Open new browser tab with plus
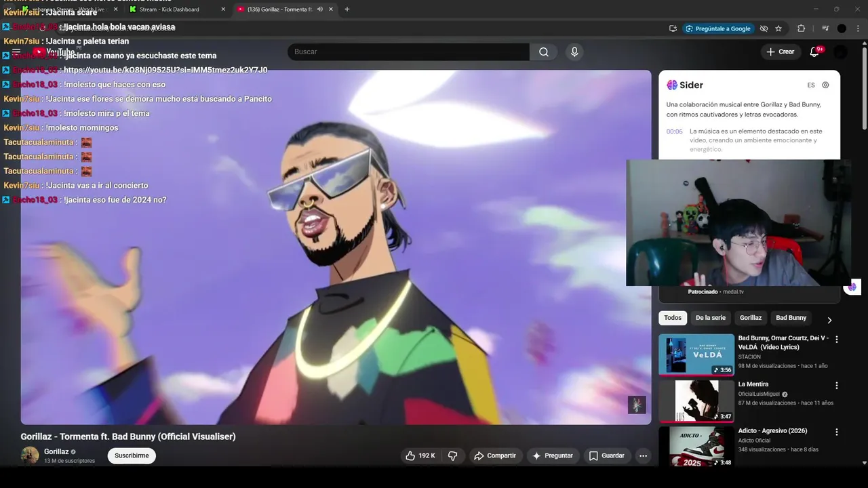 347,9
